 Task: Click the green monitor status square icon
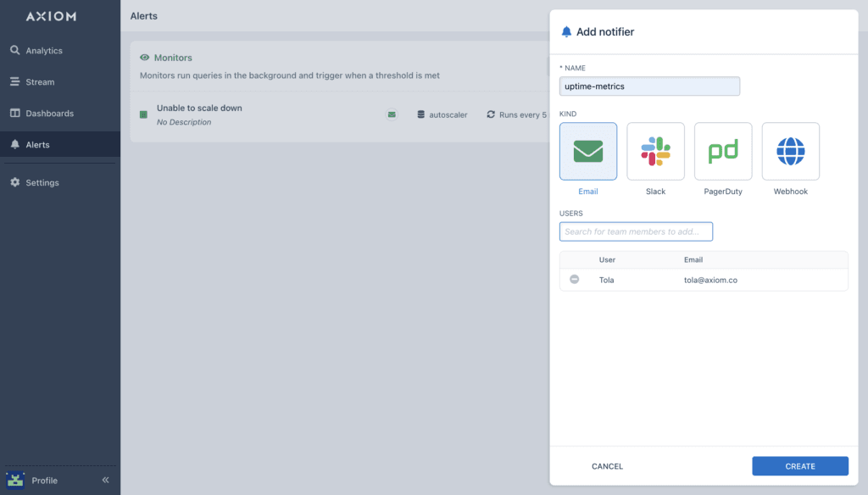(x=143, y=114)
